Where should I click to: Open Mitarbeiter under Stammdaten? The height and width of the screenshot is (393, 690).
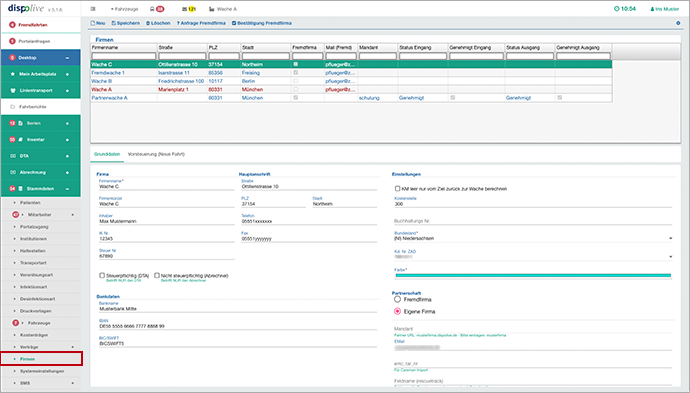[x=40, y=215]
